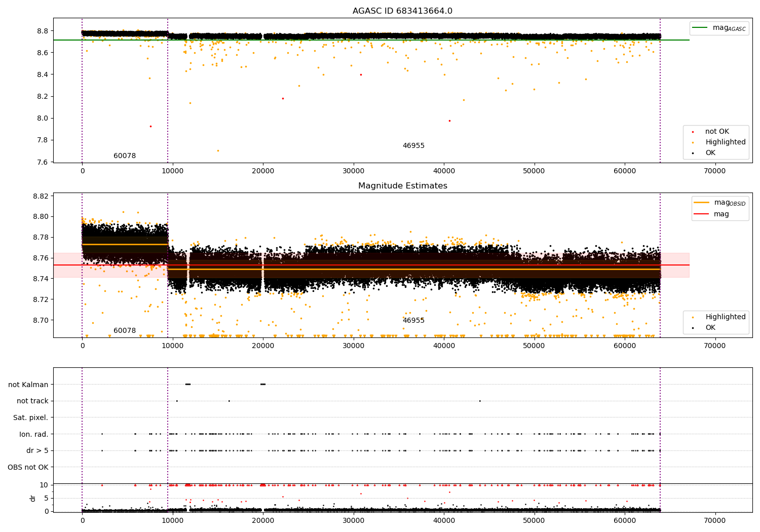Click the rotated 'dr' y-axis label
This screenshot has width=760, height=532.
click(x=33, y=498)
